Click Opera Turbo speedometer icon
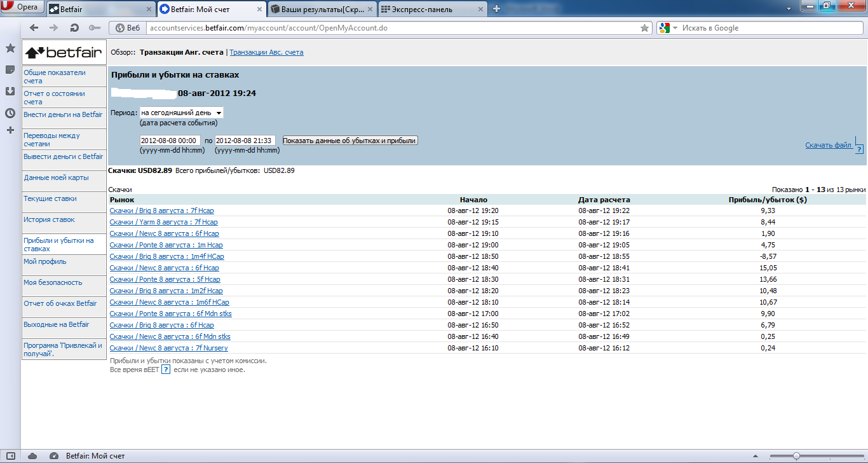The image size is (868, 463). pos(54,456)
